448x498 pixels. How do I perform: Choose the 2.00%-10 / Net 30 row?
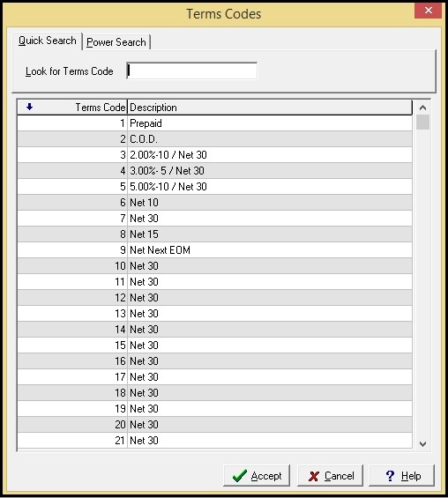215,155
